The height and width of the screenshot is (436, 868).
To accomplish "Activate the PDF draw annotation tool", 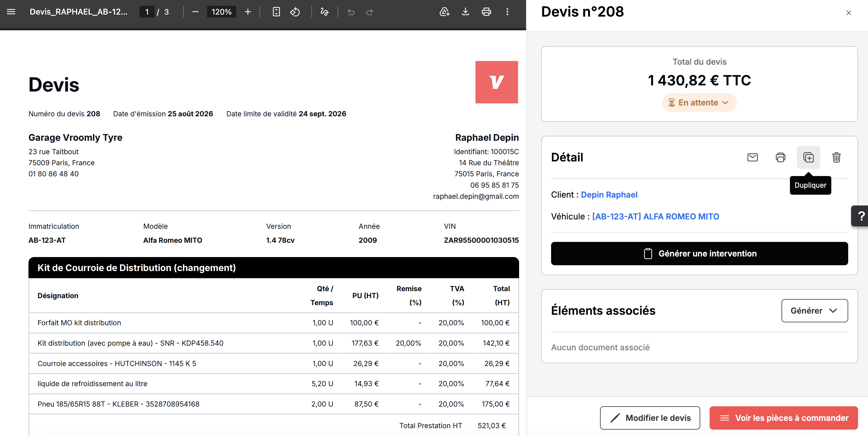I will pyautogui.click(x=324, y=12).
